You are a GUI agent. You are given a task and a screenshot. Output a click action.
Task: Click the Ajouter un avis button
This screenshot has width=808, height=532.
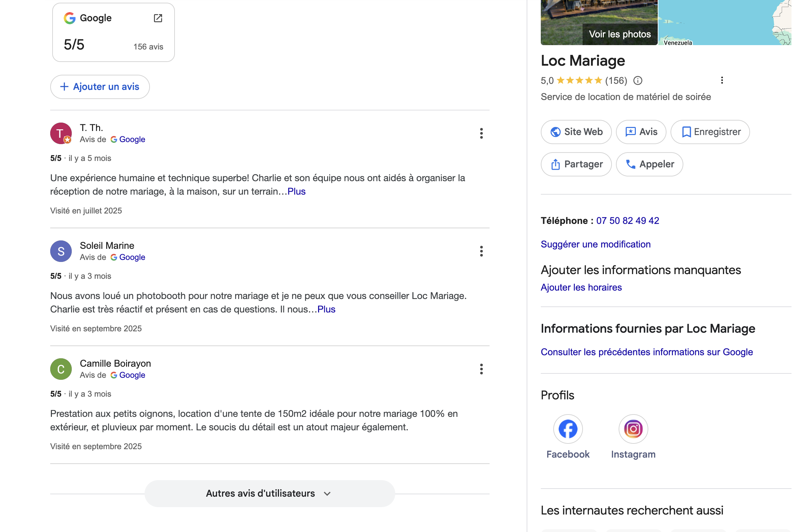99,87
